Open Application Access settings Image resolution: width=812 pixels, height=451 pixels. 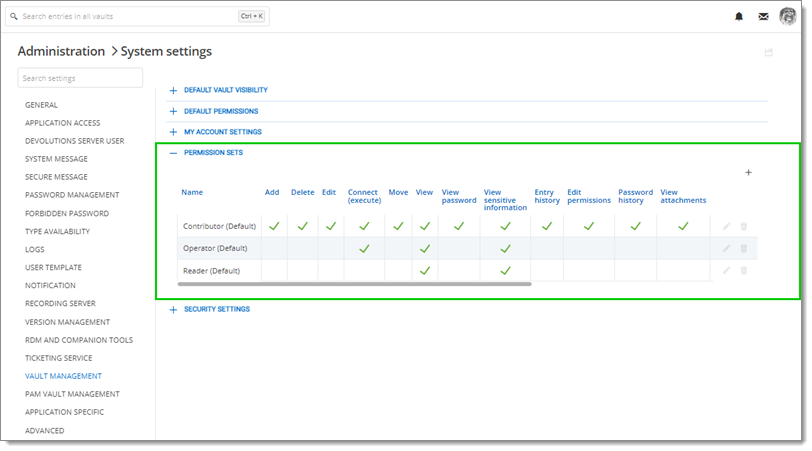63,123
